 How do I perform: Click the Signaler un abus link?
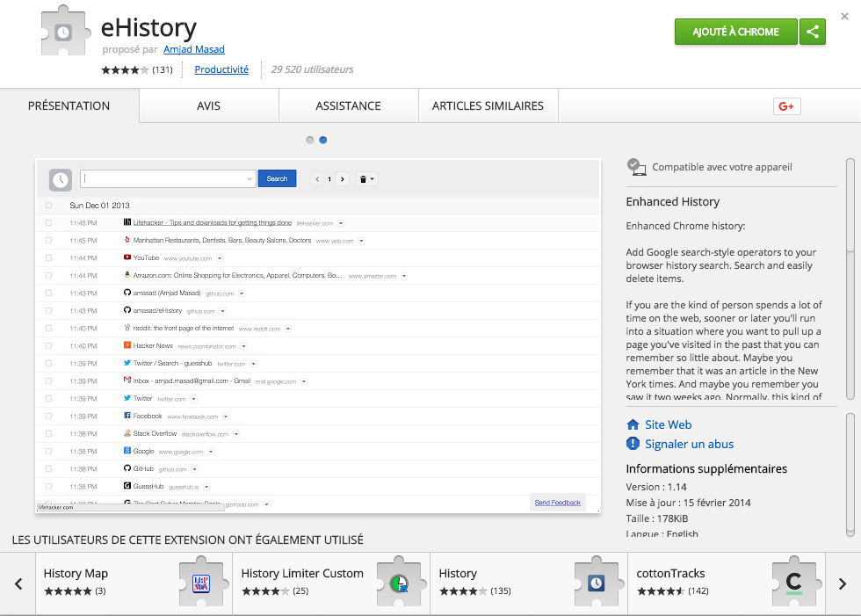pyautogui.click(x=689, y=444)
